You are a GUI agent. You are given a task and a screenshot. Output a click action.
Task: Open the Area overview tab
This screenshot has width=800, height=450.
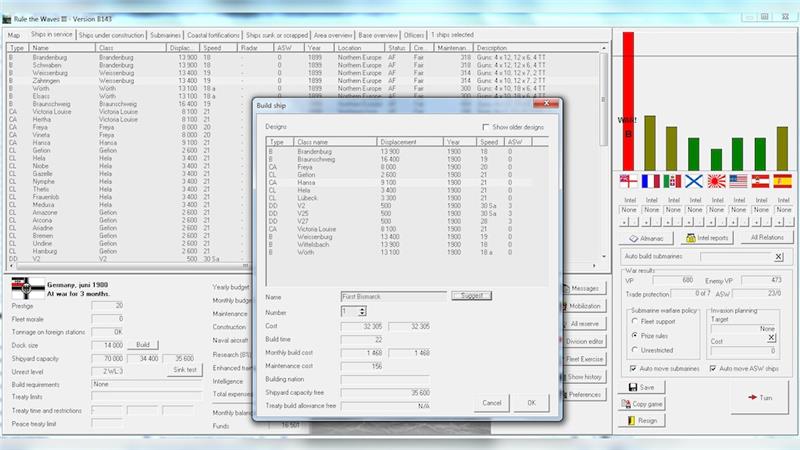click(x=333, y=35)
